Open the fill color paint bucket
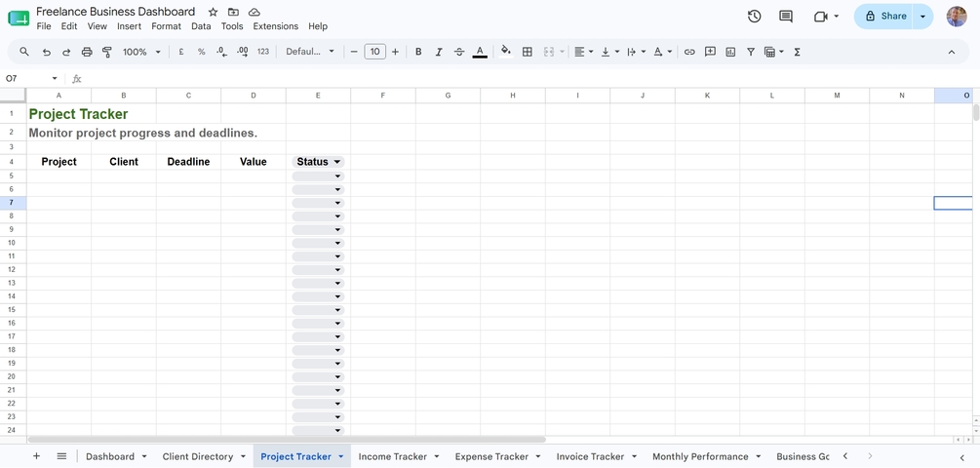 pyautogui.click(x=506, y=52)
